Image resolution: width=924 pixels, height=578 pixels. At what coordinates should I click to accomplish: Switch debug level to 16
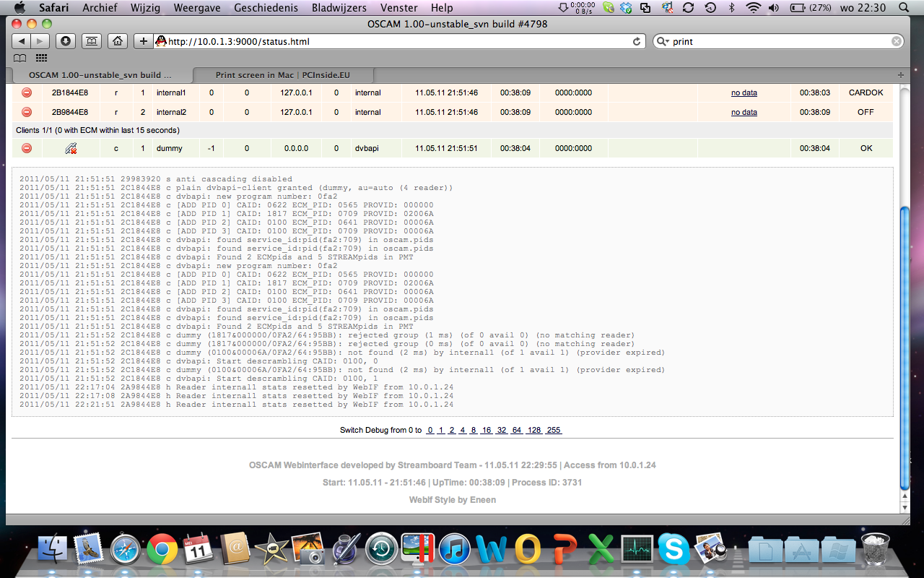pyautogui.click(x=487, y=430)
